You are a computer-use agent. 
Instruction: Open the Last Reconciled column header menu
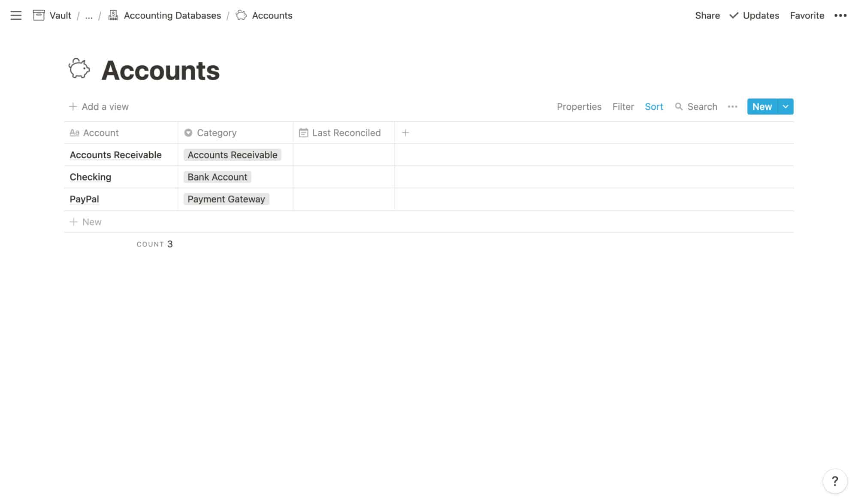[x=346, y=133]
